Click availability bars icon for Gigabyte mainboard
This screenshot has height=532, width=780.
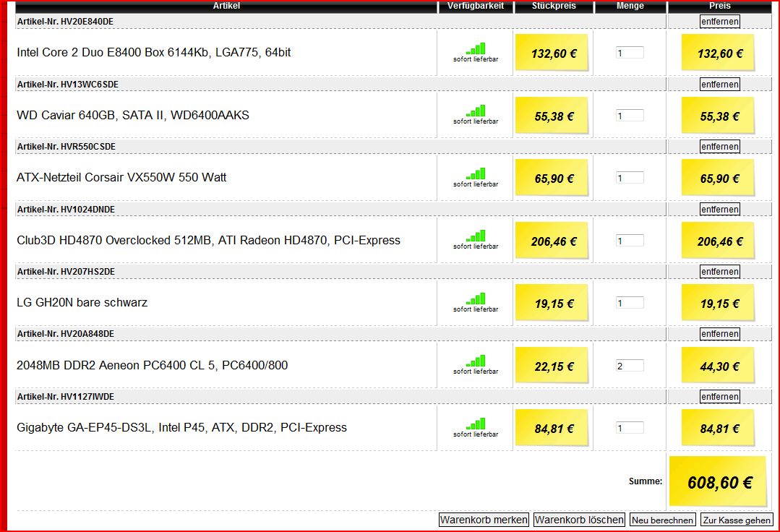pos(476,424)
